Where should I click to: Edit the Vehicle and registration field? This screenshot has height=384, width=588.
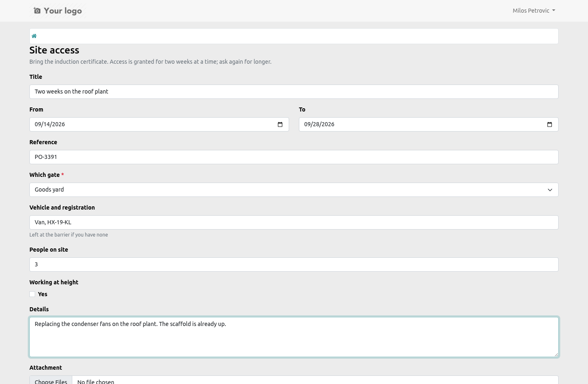point(294,223)
